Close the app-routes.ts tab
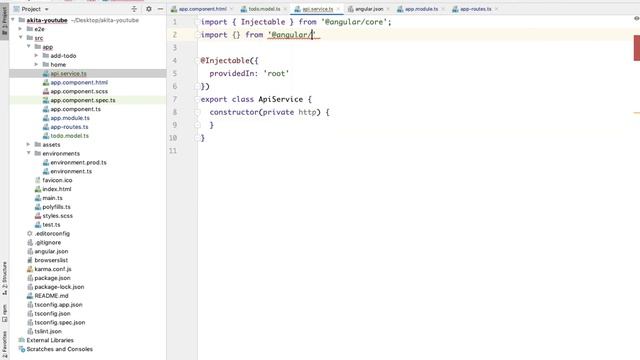Screen dimensions: 640x360 pos(496,9)
